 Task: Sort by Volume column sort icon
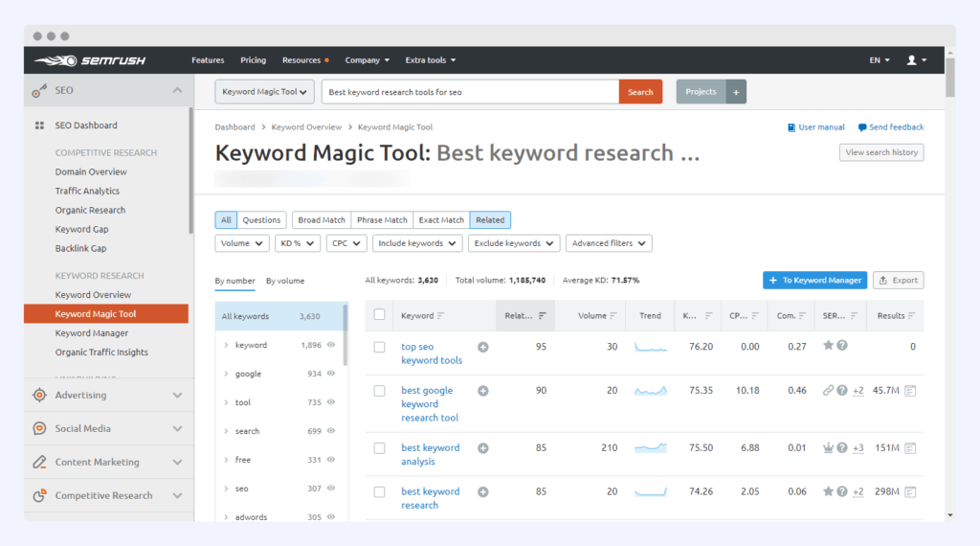(x=613, y=316)
